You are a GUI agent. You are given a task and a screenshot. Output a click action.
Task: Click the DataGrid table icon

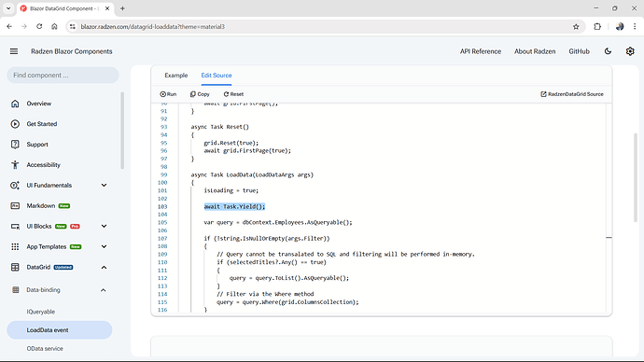coord(15,267)
